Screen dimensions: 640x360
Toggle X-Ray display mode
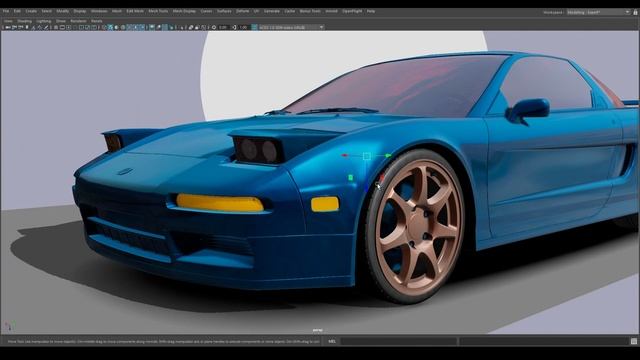(191, 27)
